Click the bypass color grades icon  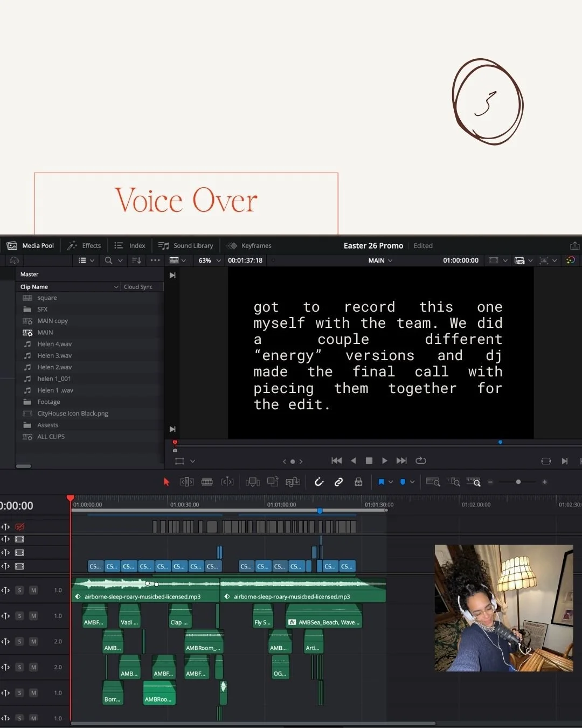click(570, 260)
